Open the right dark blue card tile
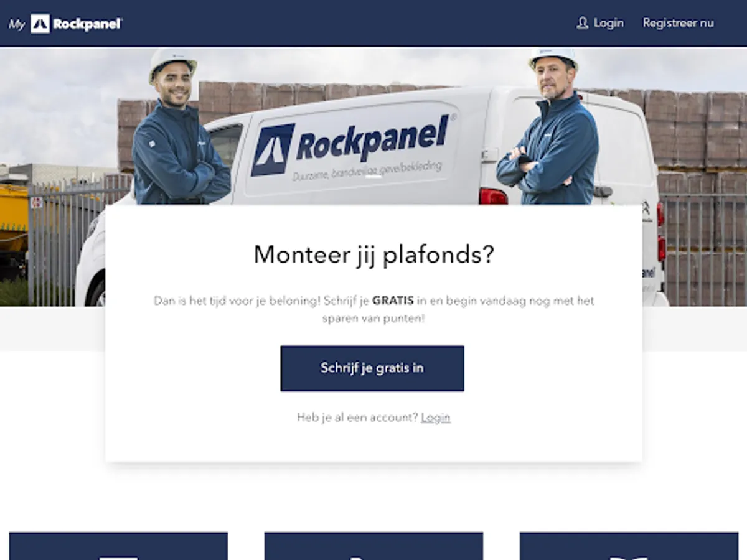Image resolution: width=747 pixels, height=560 pixels. point(629,546)
